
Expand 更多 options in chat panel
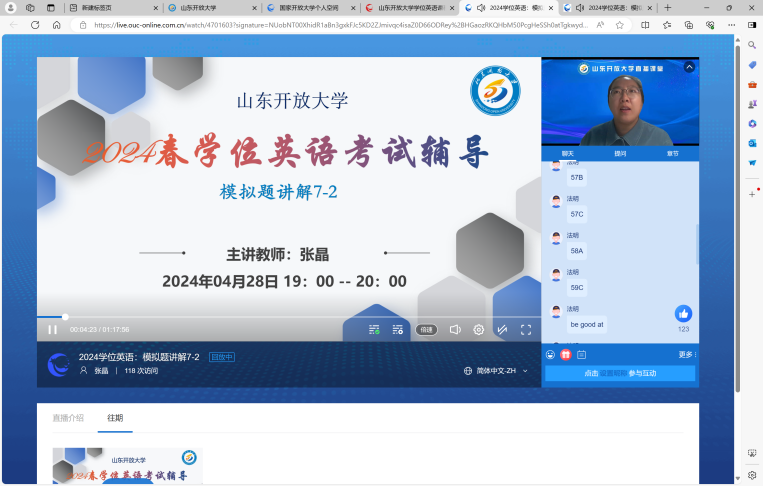(x=686, y=355)
